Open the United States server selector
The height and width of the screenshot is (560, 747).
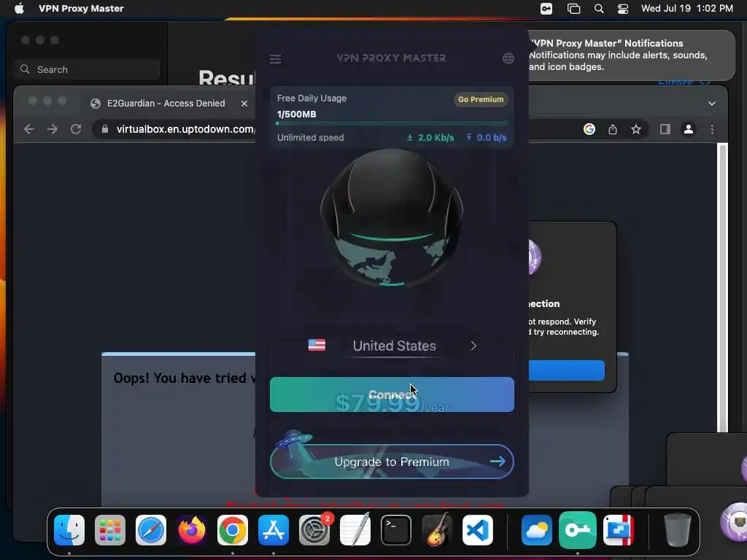pyautogui.click(x=392, y=346)
